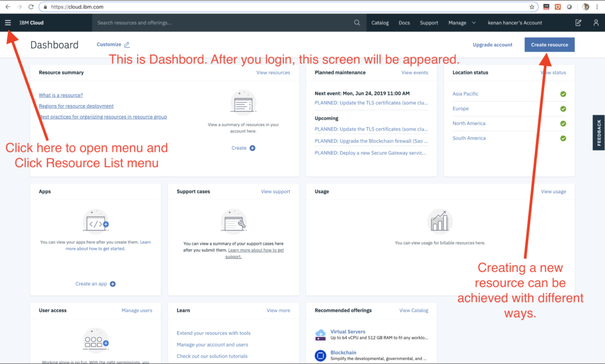605x364 pixels.
Task: Click the browser profile avatar in toolbar
Action: click(586, 7)
